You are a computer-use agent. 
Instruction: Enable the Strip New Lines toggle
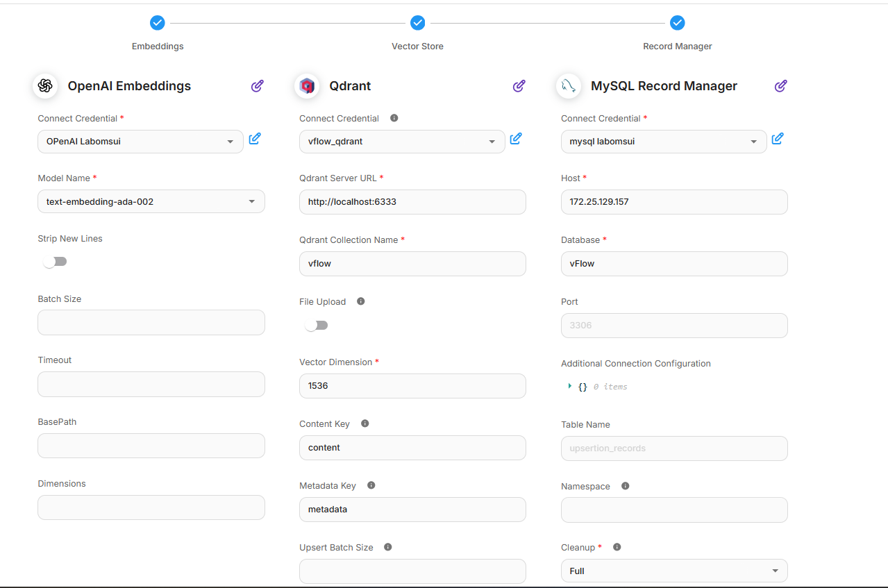pos(55,262)
